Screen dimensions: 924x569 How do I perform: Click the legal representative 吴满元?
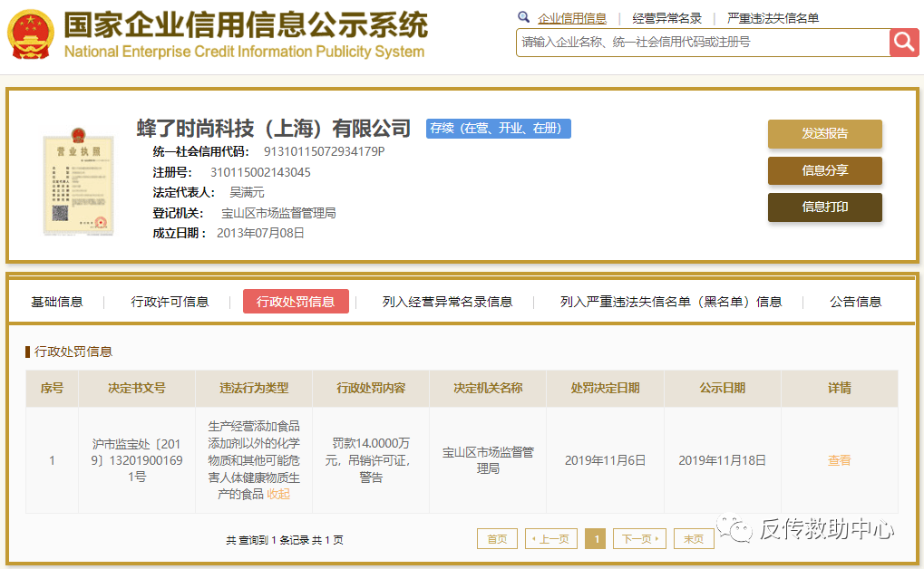pyautogui.click(x=247, y=193)
